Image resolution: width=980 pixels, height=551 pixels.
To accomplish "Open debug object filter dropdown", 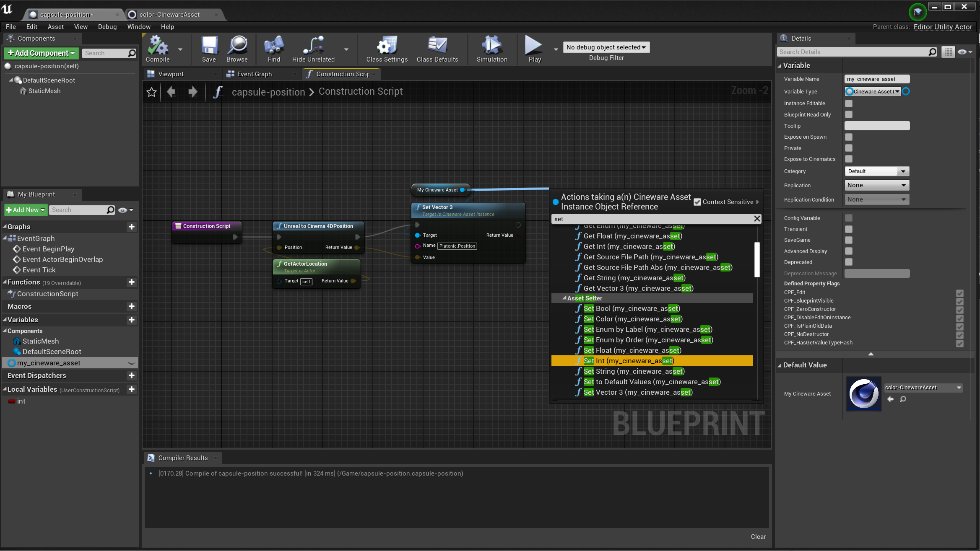I will pos(606,47).
